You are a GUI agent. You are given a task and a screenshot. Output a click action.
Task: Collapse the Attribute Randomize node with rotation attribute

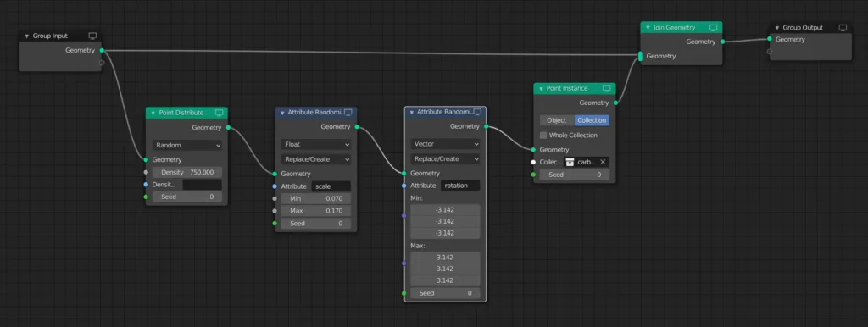pos(412,112)
